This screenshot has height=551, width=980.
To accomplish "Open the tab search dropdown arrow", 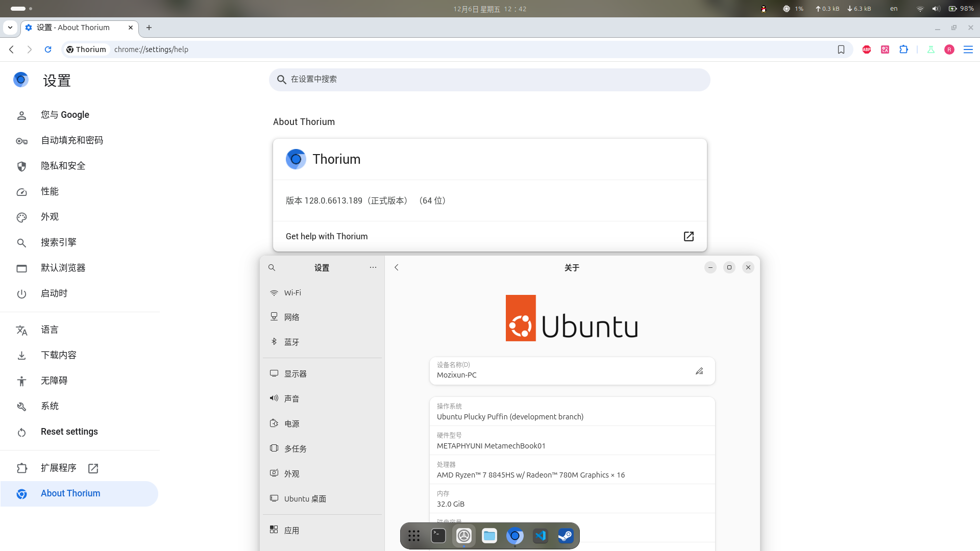I will [x=10, y=28].
